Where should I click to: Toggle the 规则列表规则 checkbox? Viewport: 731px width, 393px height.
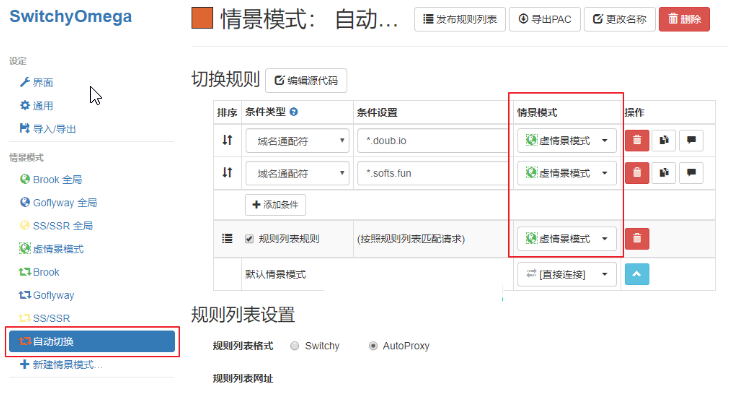coord(249,239)
